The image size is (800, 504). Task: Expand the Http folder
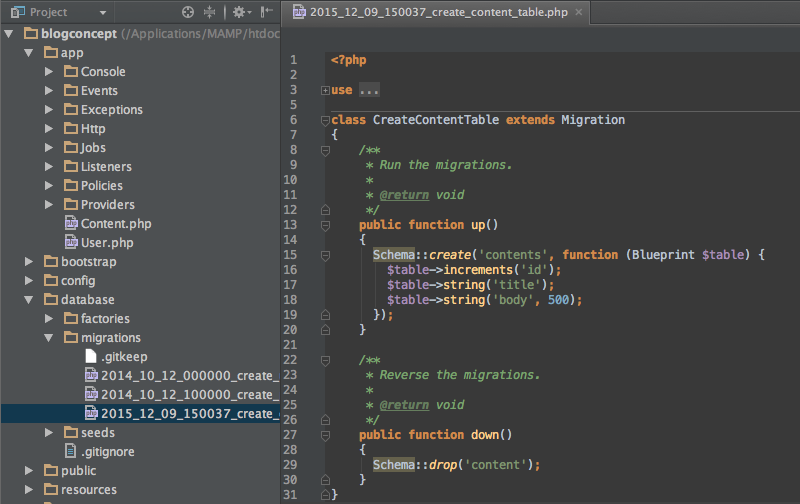49,129
